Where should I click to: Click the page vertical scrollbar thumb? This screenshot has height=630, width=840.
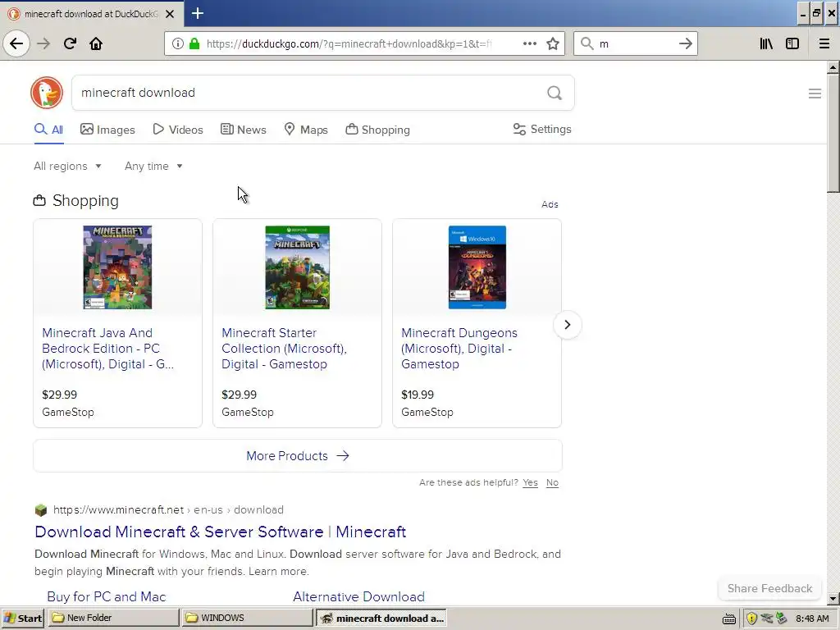(x=833, y=133)
